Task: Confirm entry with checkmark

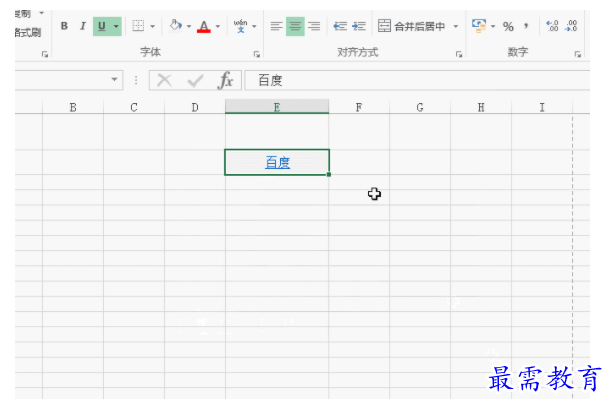Action: coord(195,81)
